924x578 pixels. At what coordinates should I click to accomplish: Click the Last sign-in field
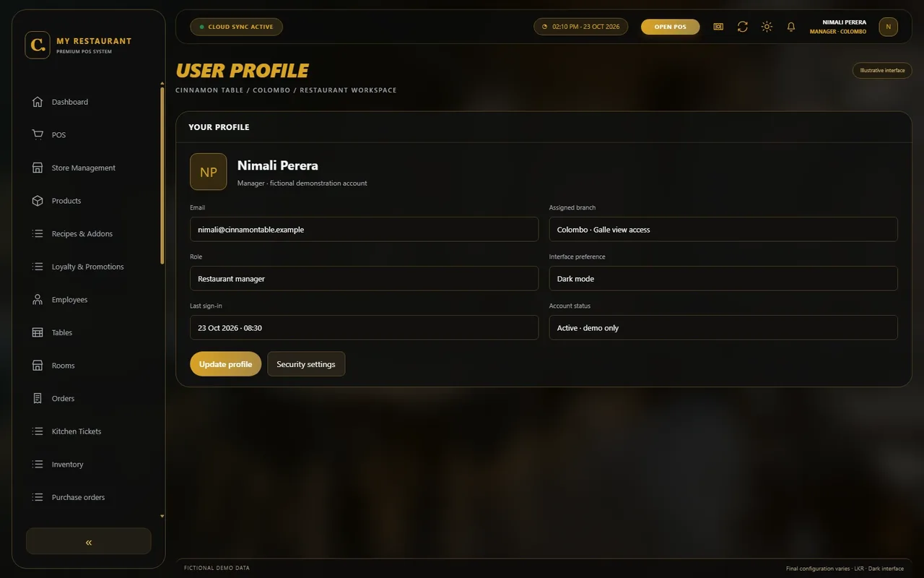364,327
